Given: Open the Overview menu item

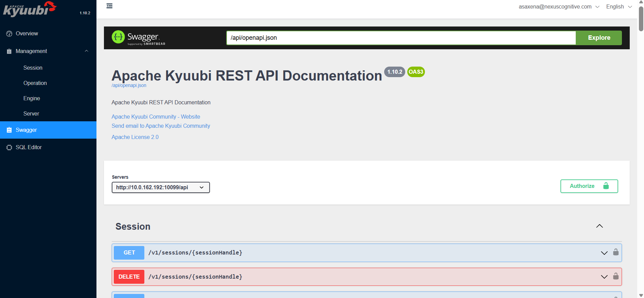Looking at the screenshot, I should pyautogui.click(x=48, y=34).
